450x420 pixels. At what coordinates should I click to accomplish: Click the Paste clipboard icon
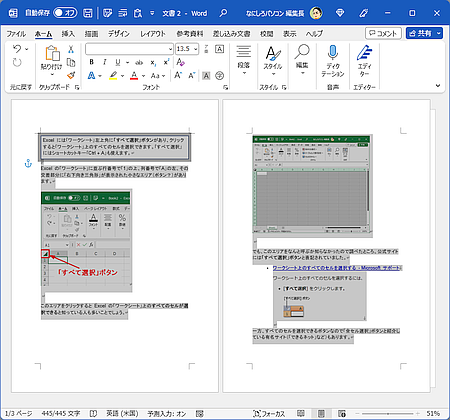52,53
